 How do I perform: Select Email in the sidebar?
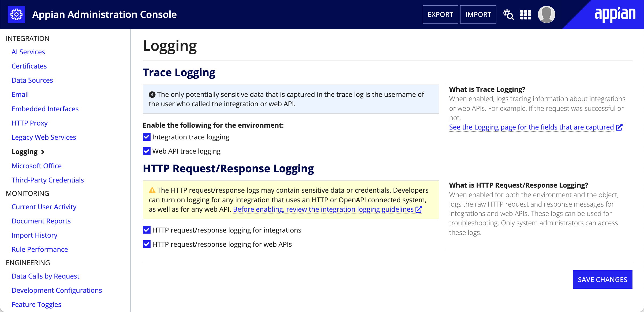(x=20, y=94)
